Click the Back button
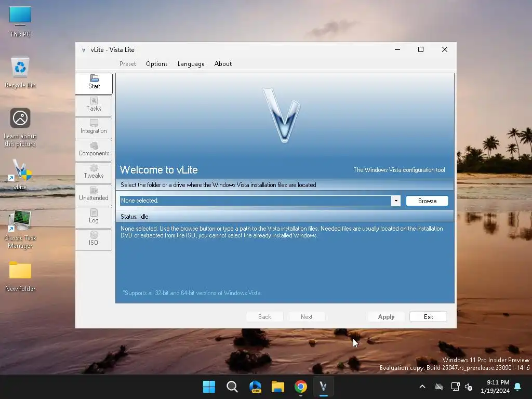The width and height of the screenshot is (532, 399). point(264,316)
